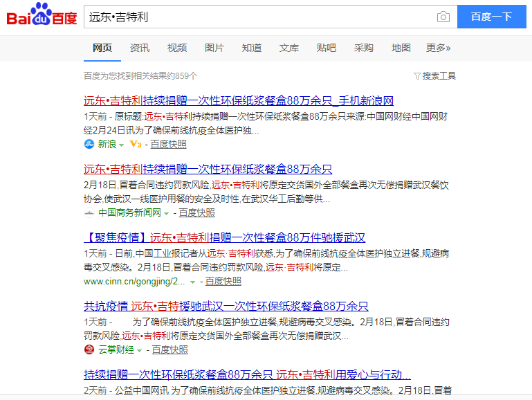532x400 pixels.
Task: Switch to the 贴吧 tab
Action: pos(326,48)
